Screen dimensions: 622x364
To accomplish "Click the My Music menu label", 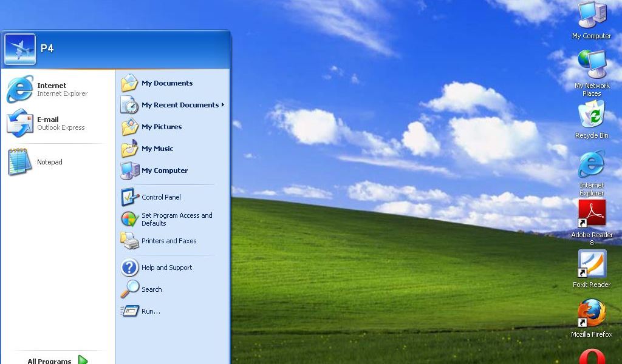I will pyautogui.click(x=157, y=149).
